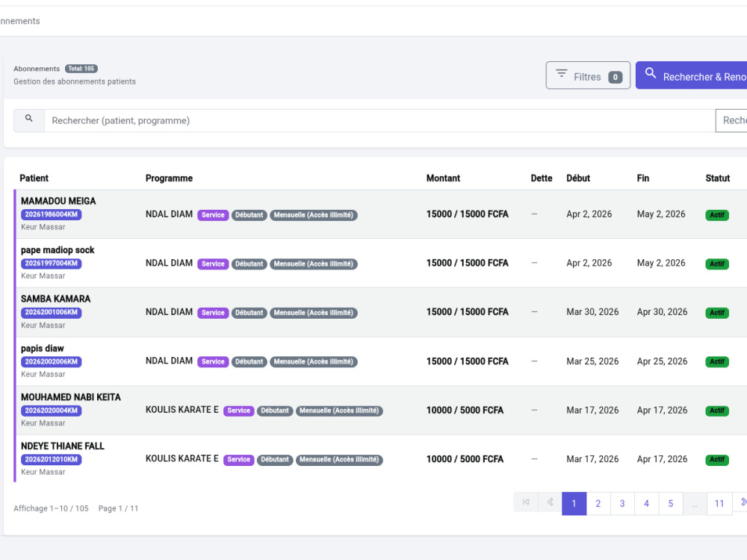Open patient papis diaw
Image resolution: width=747 pixels, height=560 pixels.
(x=43, y=348)
